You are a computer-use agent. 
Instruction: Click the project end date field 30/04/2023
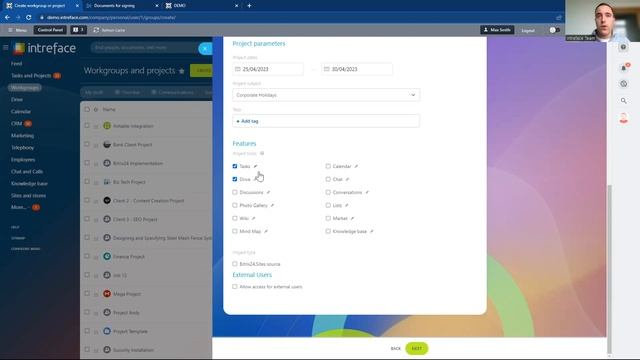click(357, 69)
